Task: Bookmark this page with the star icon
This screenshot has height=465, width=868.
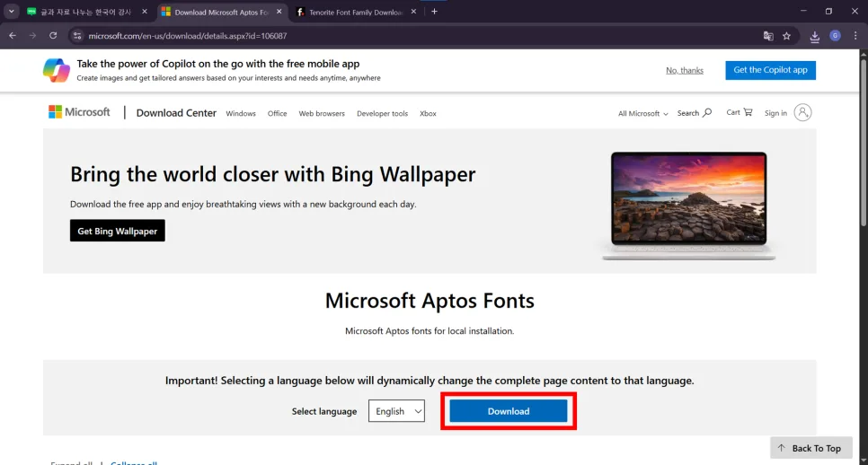Action: pos(786,36)
